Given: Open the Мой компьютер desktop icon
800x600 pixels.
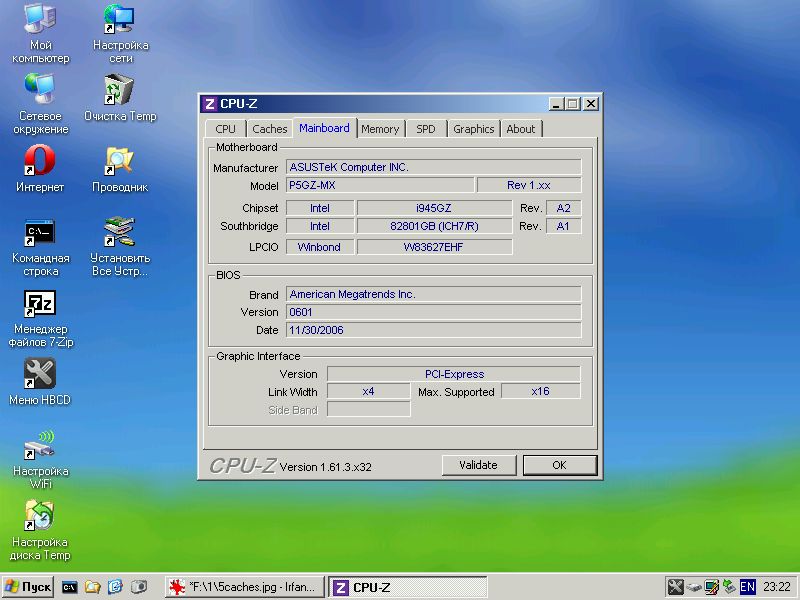Looking at the screenshot, I should pyautogui.click(x=40, y=33).
